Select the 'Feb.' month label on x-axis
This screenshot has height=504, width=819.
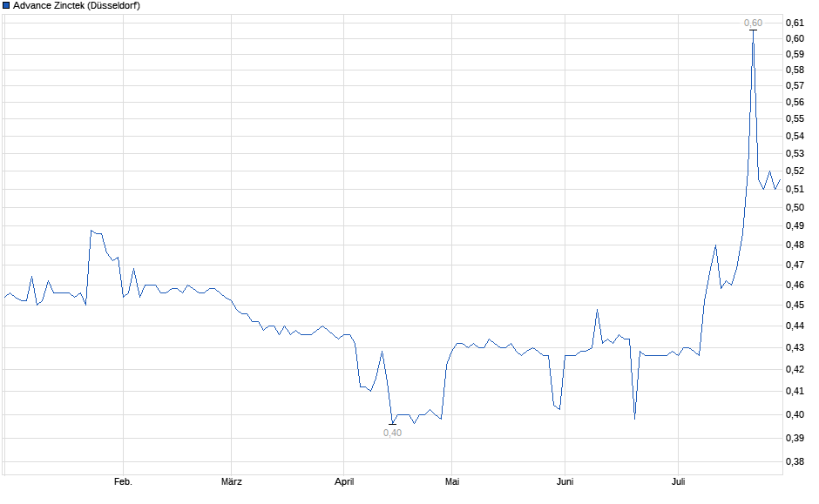coord(123,481)
